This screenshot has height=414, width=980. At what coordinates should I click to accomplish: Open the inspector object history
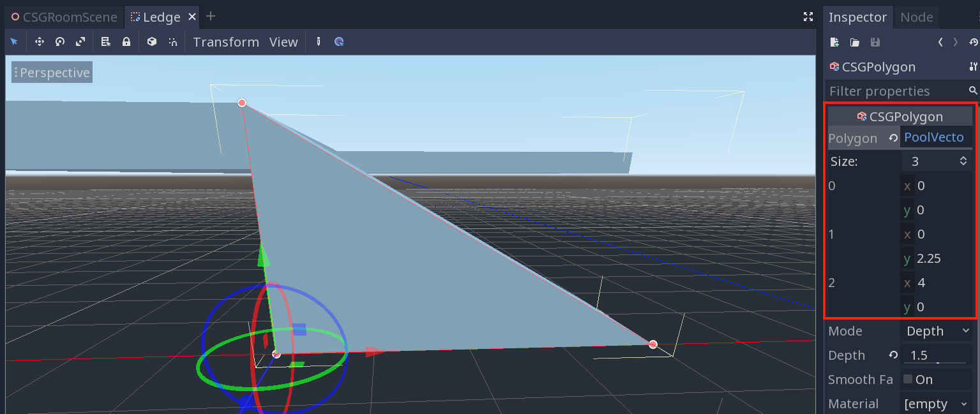[x=973, y=42]
